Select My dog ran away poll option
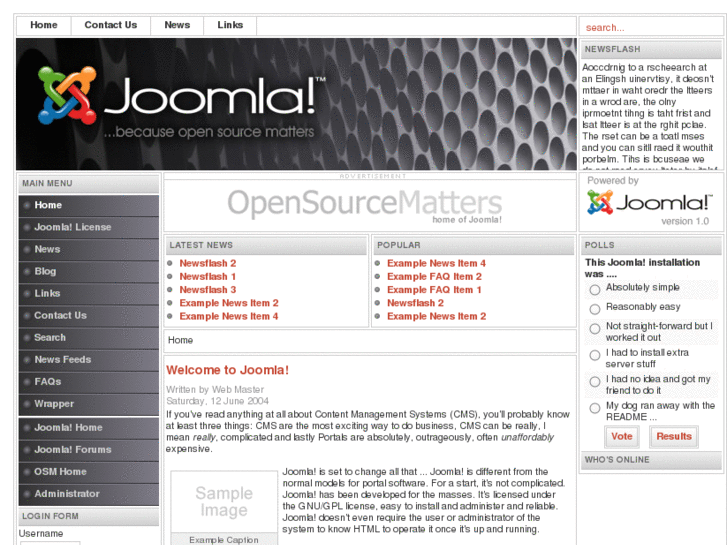The height and width of the screenshot is (545, 727). coord(595,408)
